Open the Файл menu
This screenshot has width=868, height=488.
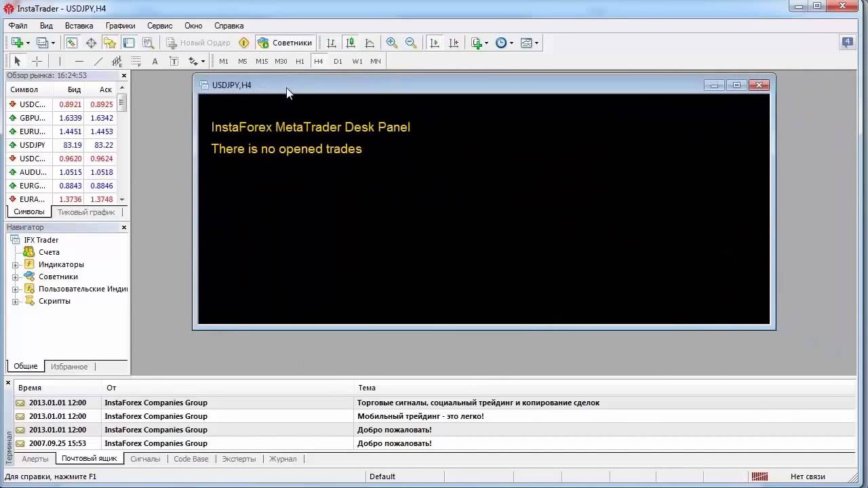pyautogui.click(x=18, y=26)
